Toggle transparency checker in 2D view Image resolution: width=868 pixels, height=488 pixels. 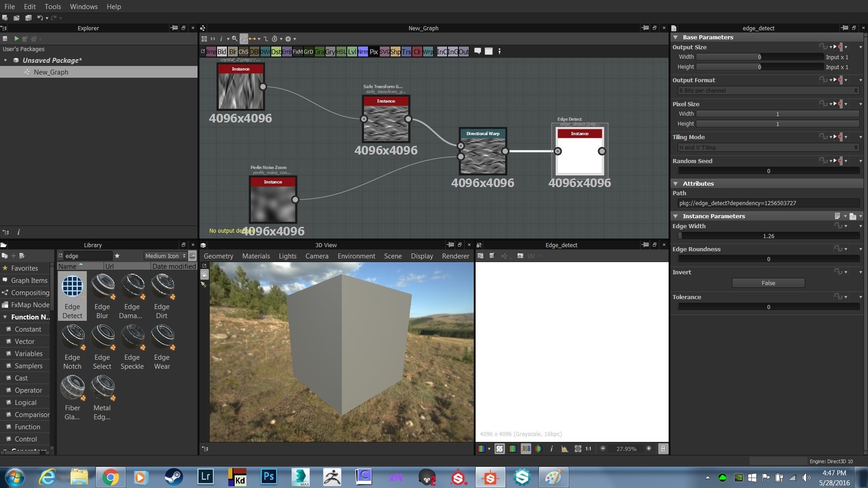pos(500,449)
